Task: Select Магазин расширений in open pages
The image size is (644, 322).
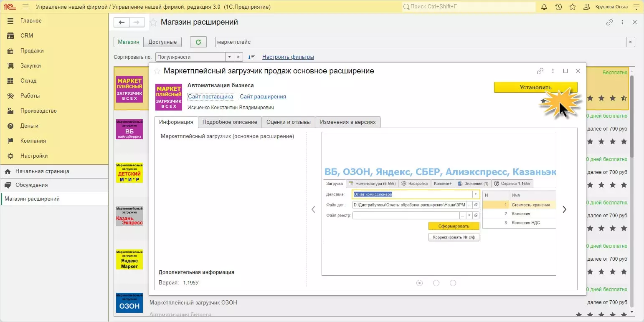Action: coord(54,199)
